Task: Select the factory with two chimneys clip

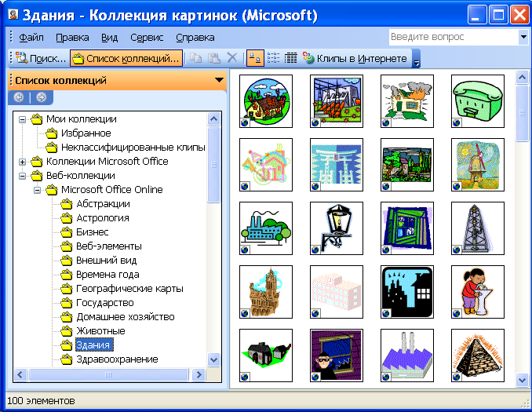Action: pyautogui.click(x=407, y=355)
